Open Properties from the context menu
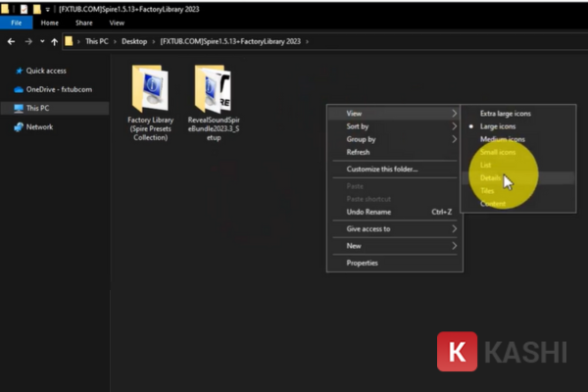The height and width of the screenshot is (392, 588). (363, 263)
